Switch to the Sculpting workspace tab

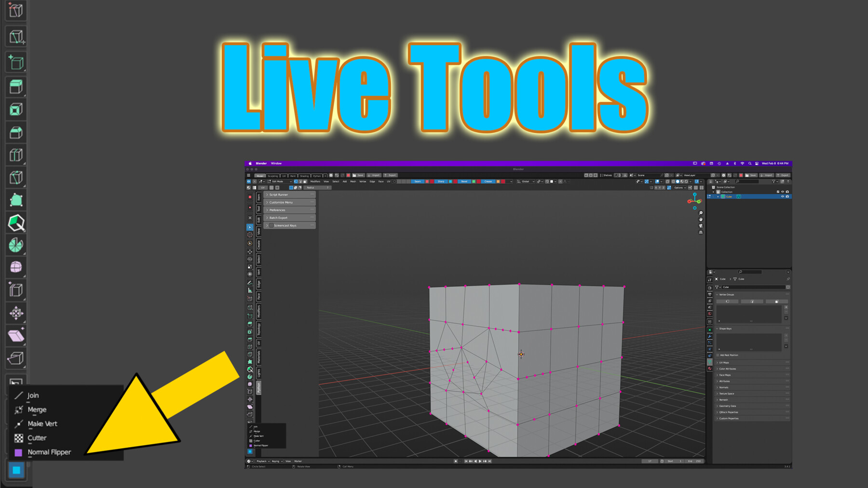[272, 176]
